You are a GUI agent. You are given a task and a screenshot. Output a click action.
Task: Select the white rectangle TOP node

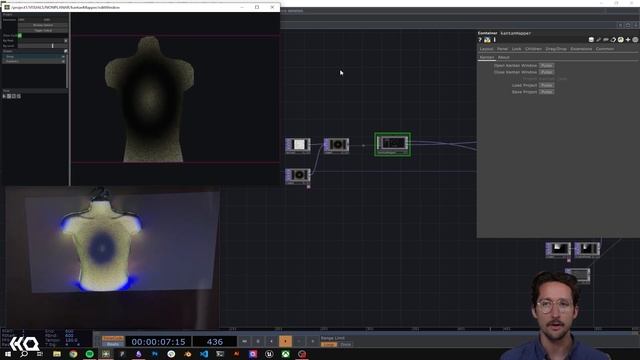298,145
